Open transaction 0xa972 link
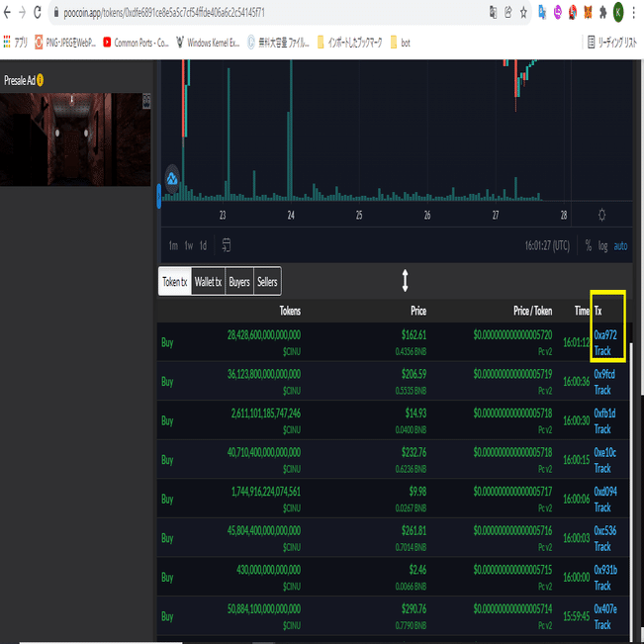 pyautogui.click(x=605, y=334)
